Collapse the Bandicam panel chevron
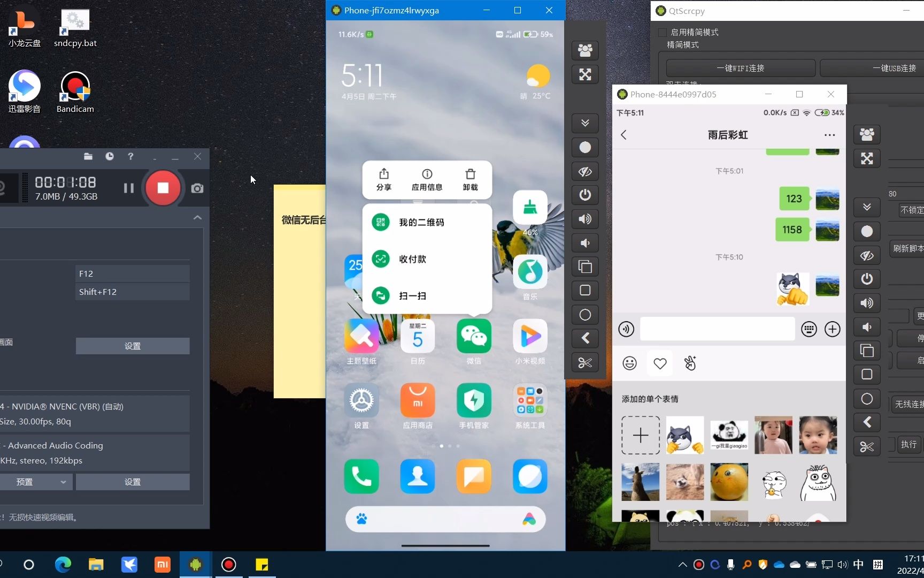Viewport: 924px width, 578px height. (197, 217)
